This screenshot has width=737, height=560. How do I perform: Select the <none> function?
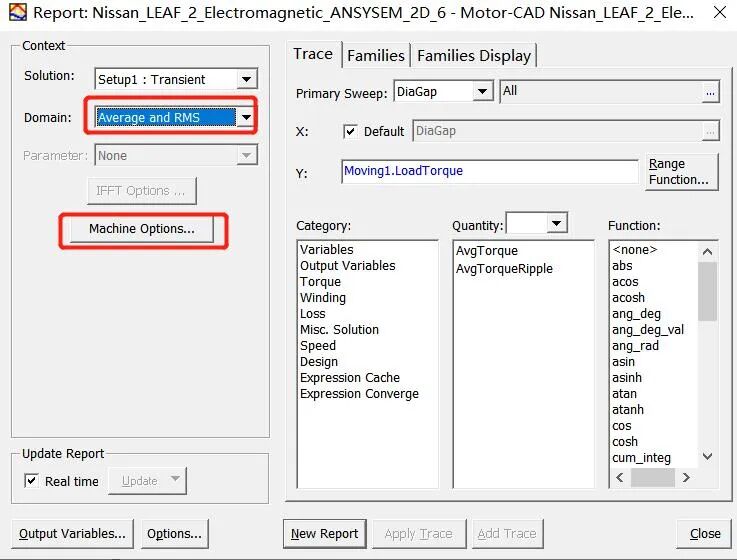click(635, 250)
